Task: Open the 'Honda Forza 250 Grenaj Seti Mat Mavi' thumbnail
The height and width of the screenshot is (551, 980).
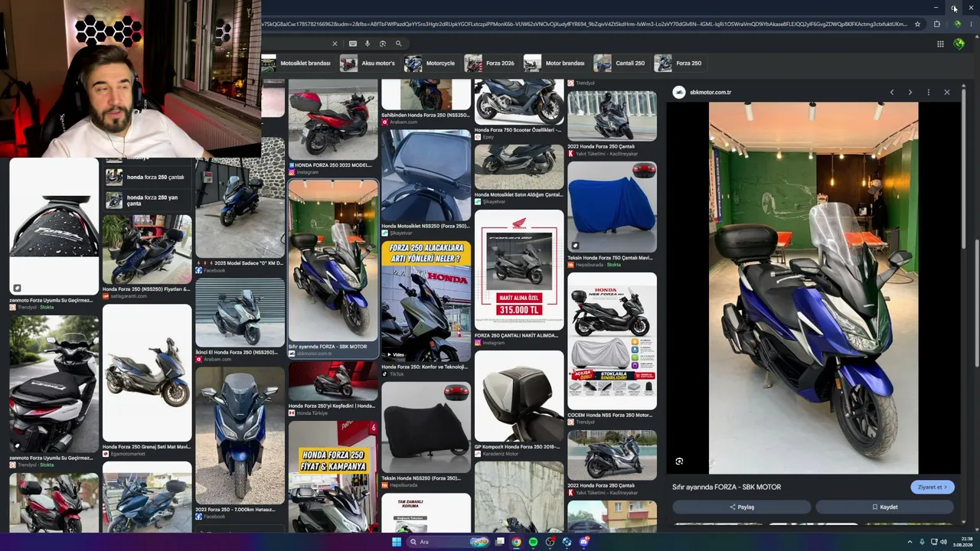Action: pyautogui.click(x=147, y=373)
